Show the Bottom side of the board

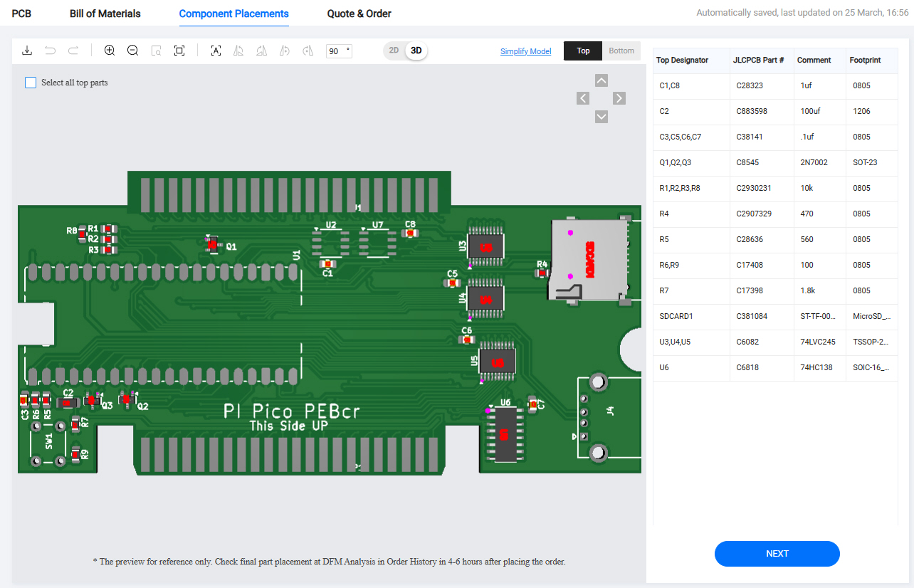(621, 51)
